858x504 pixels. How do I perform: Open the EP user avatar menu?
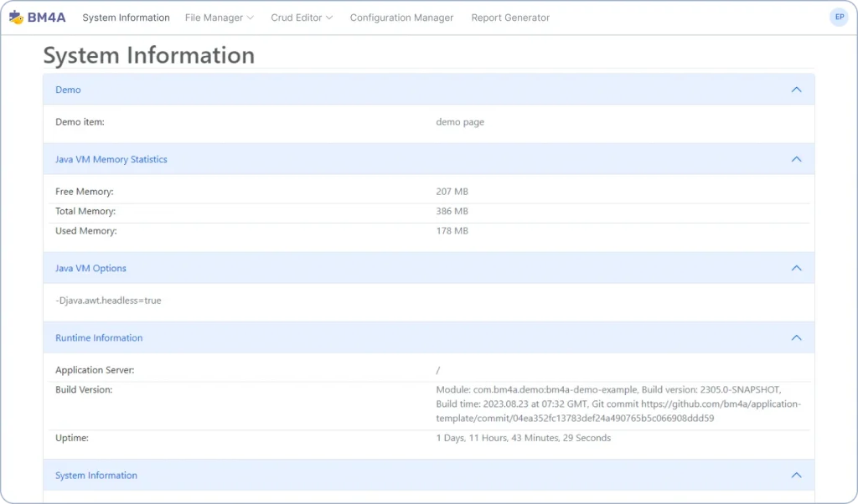point(839,17)
